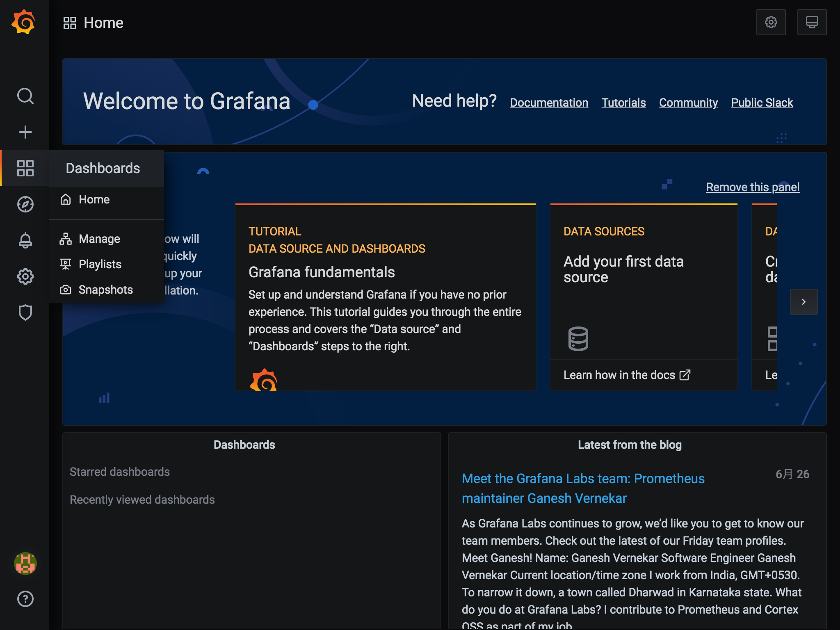Screen dimensions: 840x630
Task: Expand Starred dashboards section
Action: (x=120, y=472)
